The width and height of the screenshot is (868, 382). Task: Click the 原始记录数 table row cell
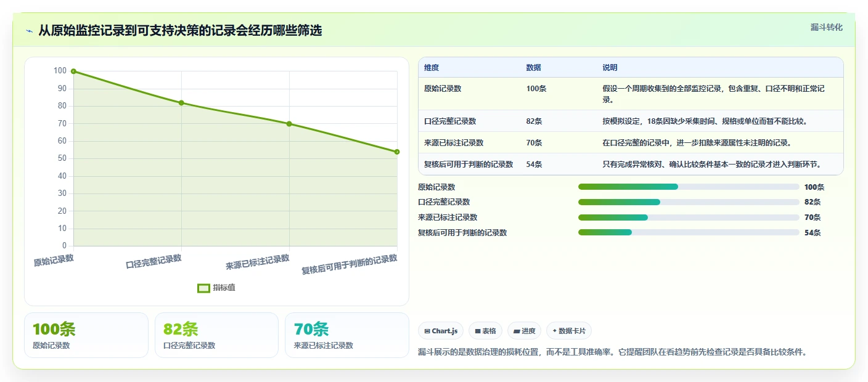443,89
